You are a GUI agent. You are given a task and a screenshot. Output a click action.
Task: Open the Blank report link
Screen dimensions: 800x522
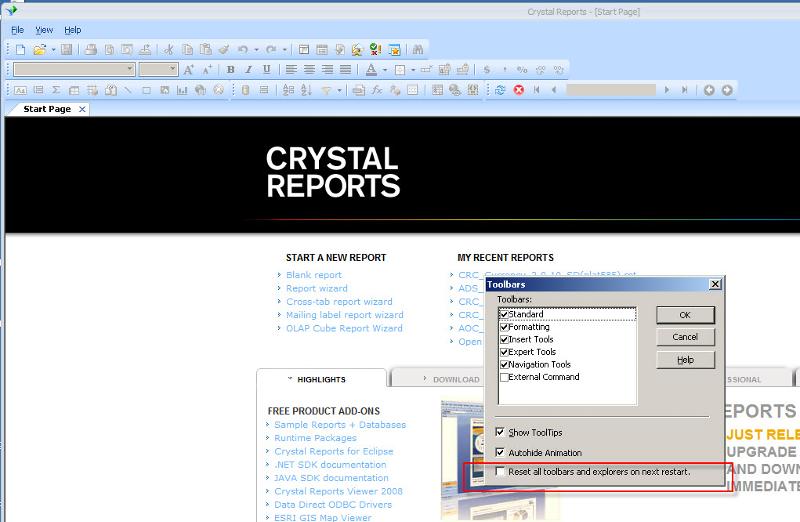click(x=314, y=275)
